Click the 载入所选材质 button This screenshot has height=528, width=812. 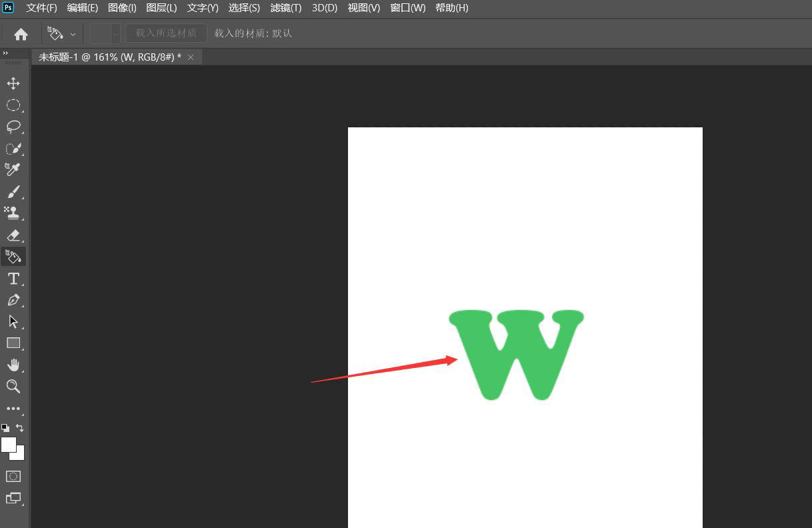(x=167, y=33)
